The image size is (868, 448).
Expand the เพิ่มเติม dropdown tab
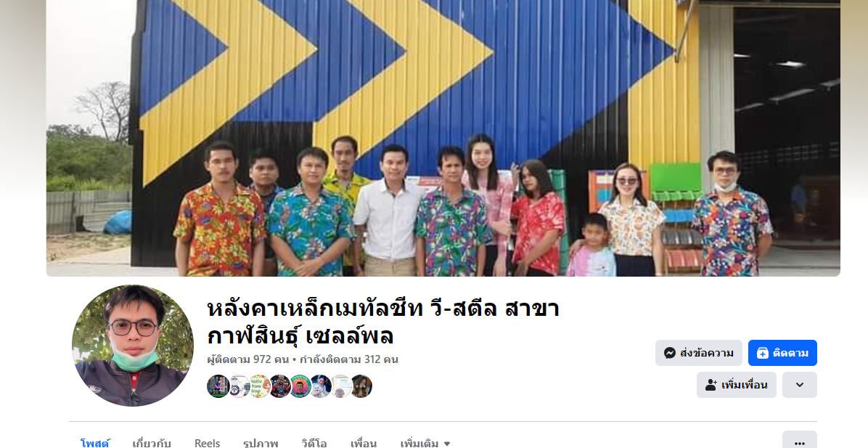pos(425,443)
